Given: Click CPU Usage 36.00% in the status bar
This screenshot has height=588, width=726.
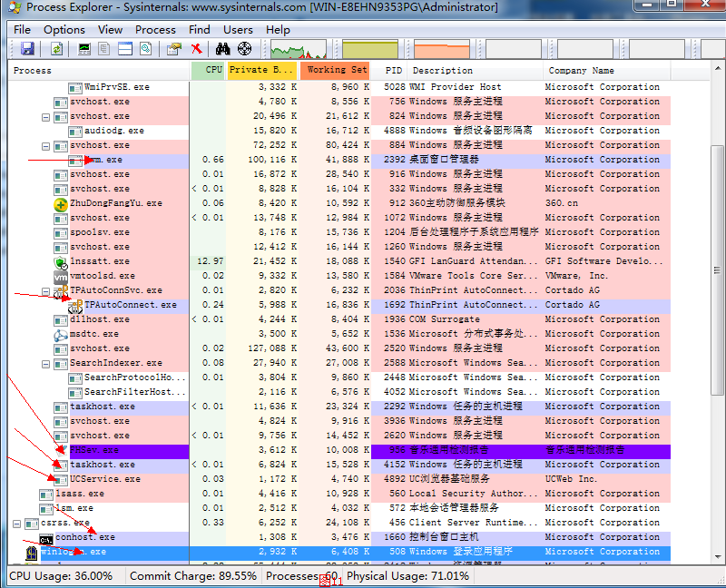Looking at the screenshot, I should point(61,576).
